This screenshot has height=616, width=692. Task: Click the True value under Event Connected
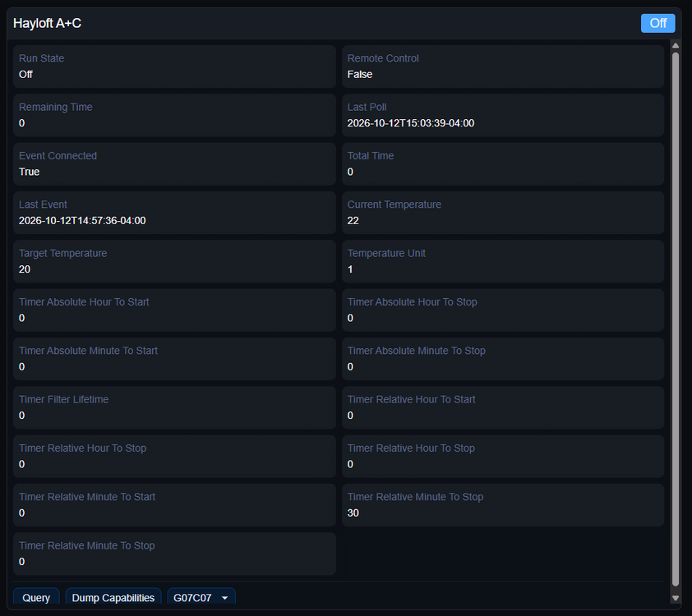coord(29,172)
